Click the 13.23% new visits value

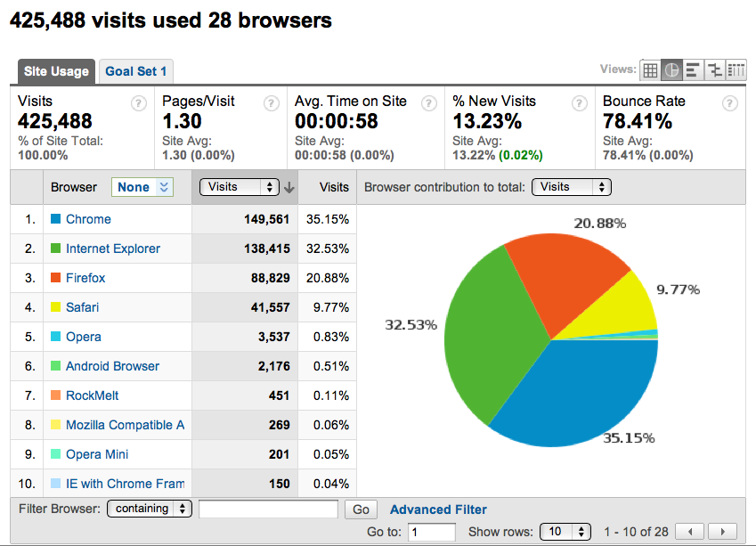(x=487, y=121)
